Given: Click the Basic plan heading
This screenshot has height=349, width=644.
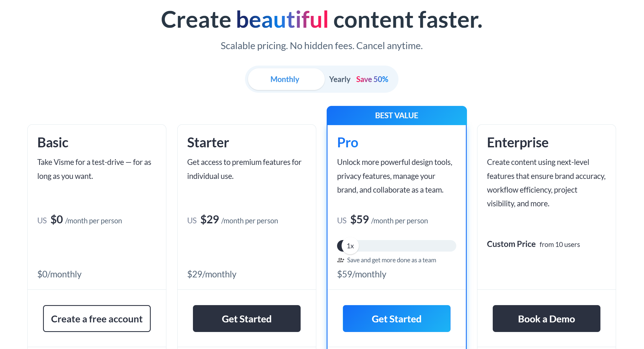Looking at the screenshot, I should [x=53, y=142].
